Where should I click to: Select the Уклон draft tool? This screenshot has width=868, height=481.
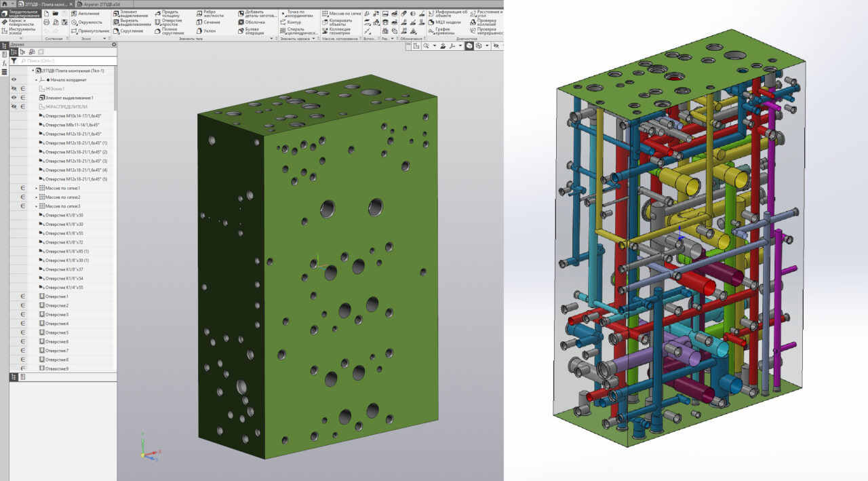click(205, 31)
